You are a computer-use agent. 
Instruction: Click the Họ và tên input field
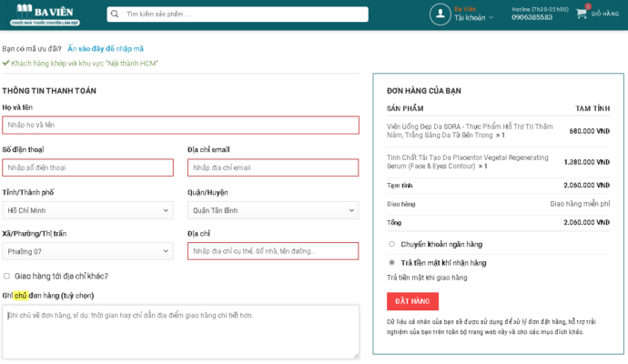pos(180,125)
